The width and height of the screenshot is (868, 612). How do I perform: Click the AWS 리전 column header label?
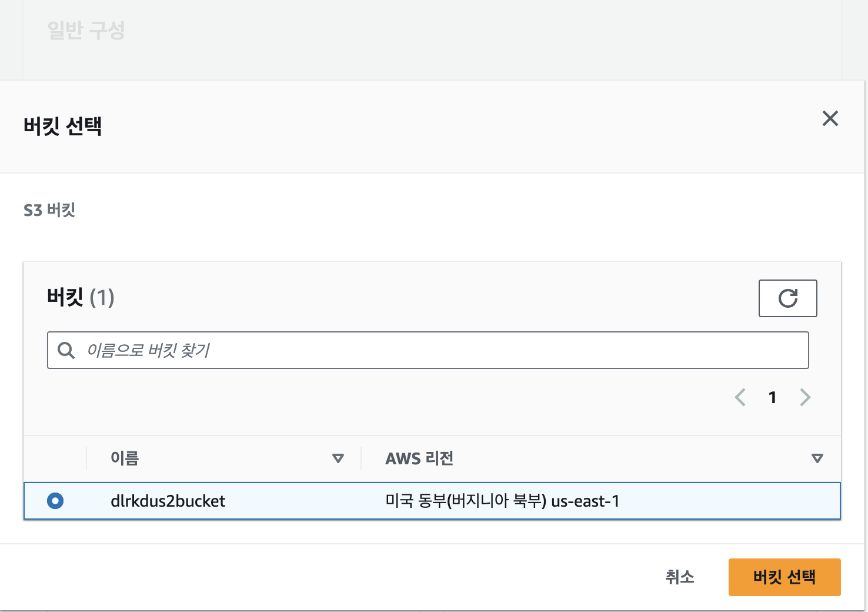(419, 458)
